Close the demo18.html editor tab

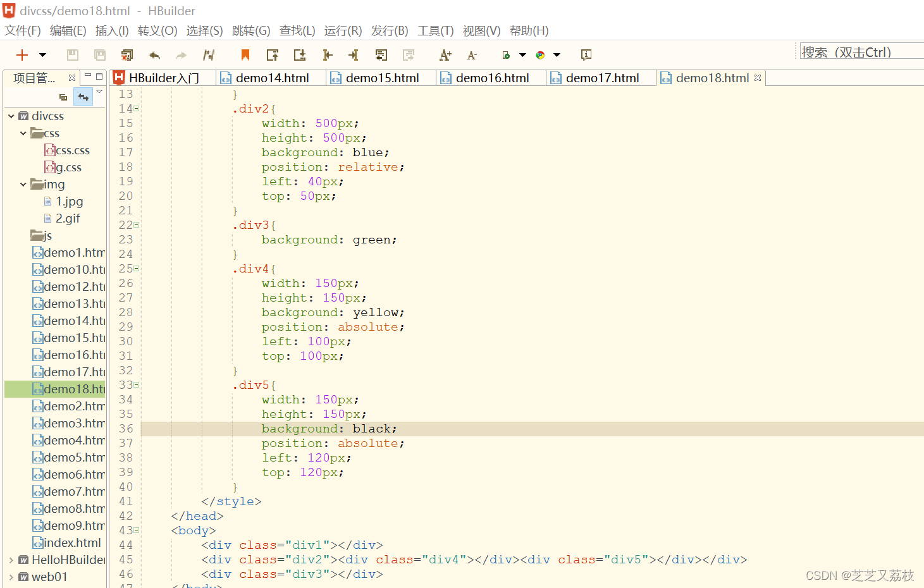pyautogui.click(x=758, y=78)
